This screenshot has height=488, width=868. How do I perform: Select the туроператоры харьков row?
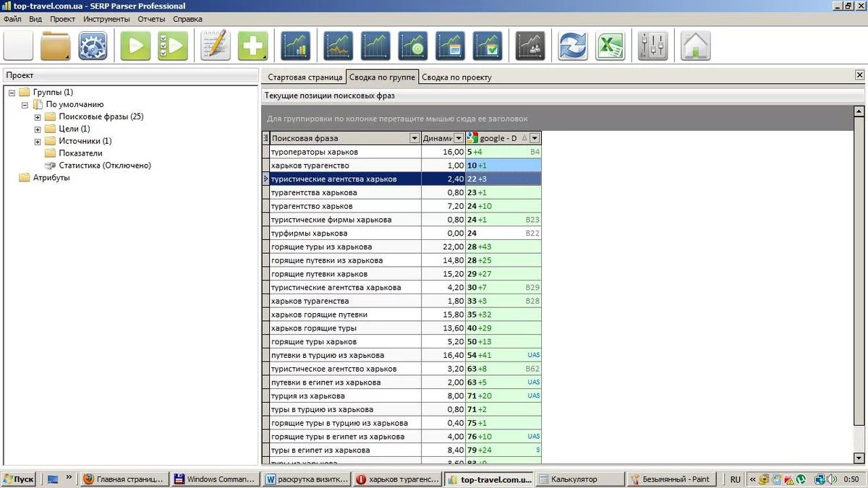[x=401, y=152]
